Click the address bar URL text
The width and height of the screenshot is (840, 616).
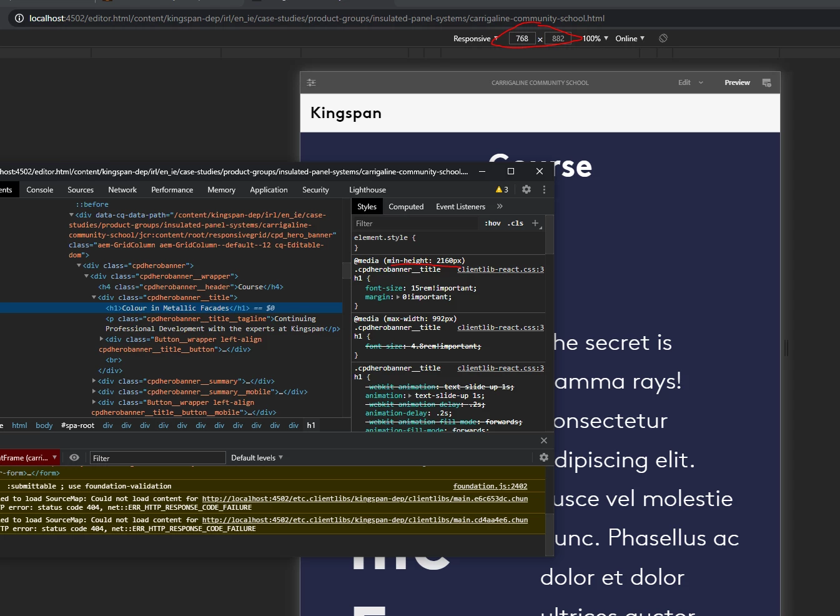[x=317, y=18]
